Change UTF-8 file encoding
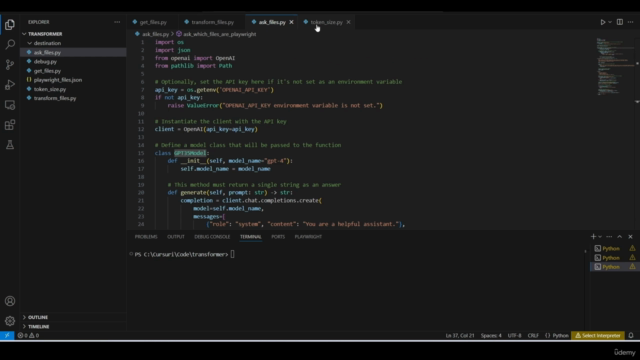 click(x=514, y=336)
